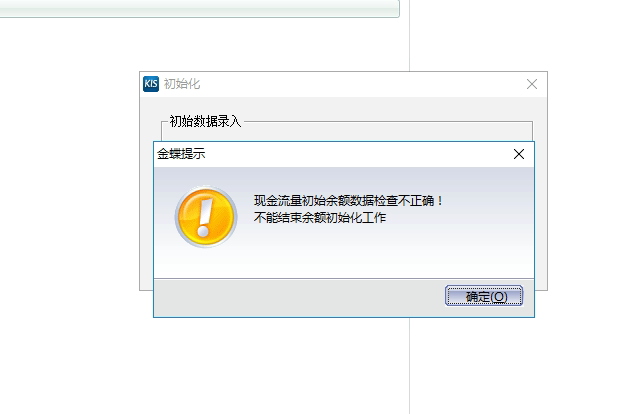The width and height of the screenshot is (633, 414).
Task: Click the 初始化 window title label
Action: point(182,84)
